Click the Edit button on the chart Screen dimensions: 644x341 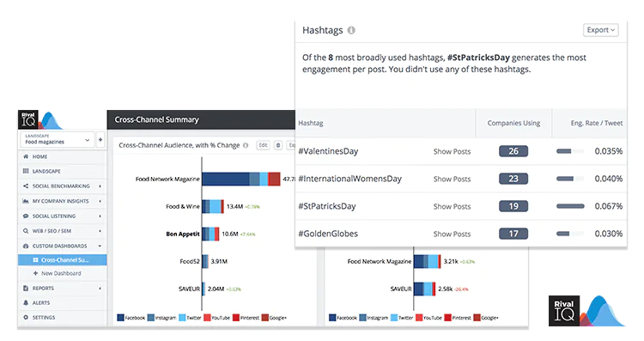(264, 145)
